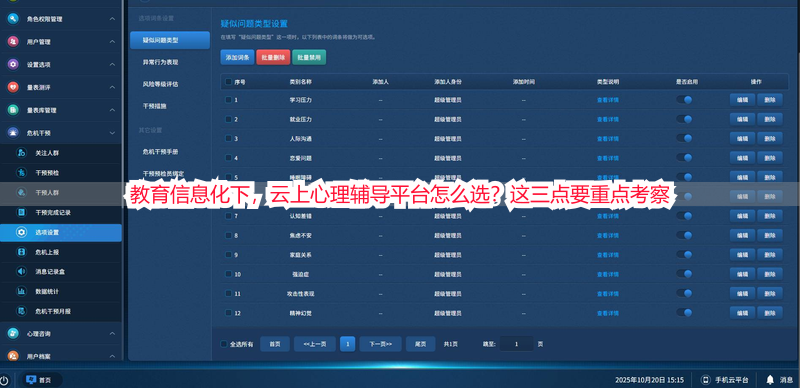Check the box for row 认知差错
The height and width of the screenshot is (388, 800).
click(x=228, y=216)
